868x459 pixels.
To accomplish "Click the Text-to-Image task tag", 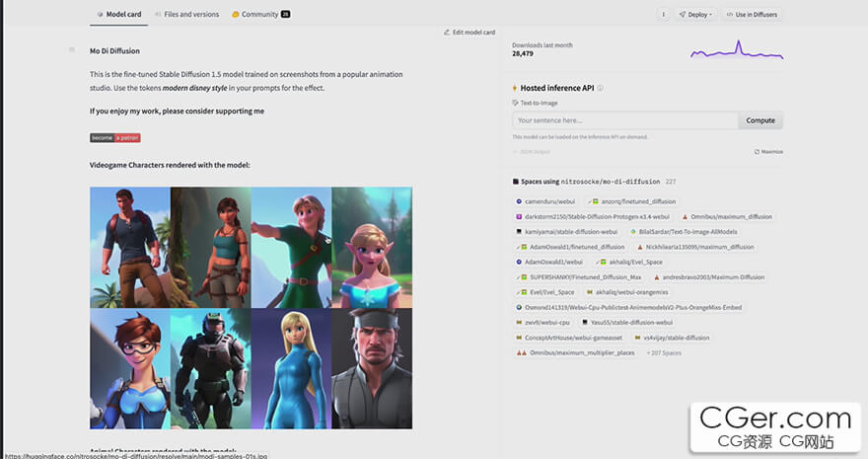I will 535,103.
